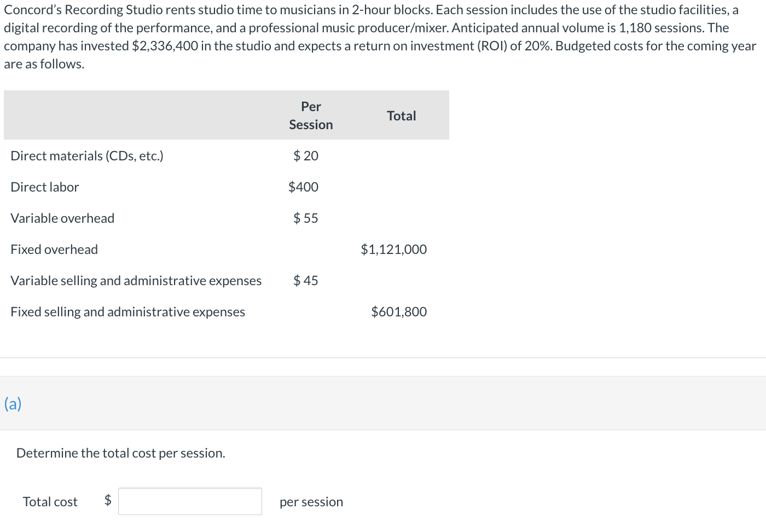Click Variable selling and administrative expenses label
Image resolution: width=766 pixels, height=532 pixels.
tap(136, 281)
